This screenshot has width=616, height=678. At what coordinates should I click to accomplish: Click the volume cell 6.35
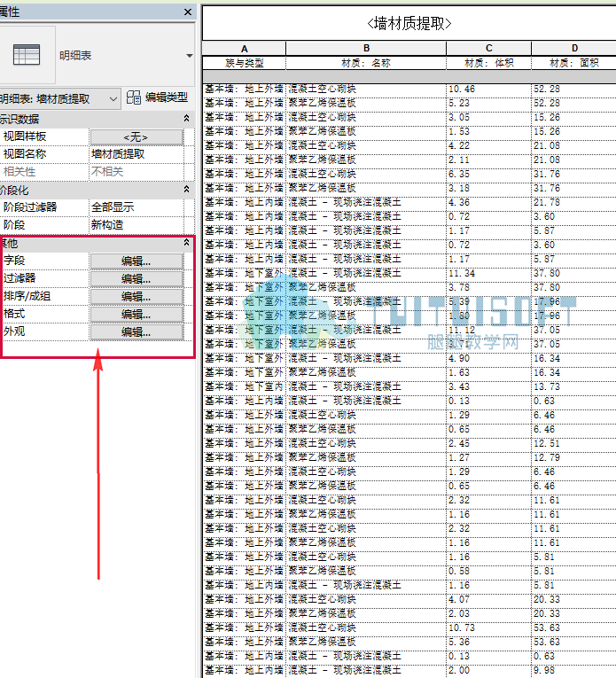point(489,175)
